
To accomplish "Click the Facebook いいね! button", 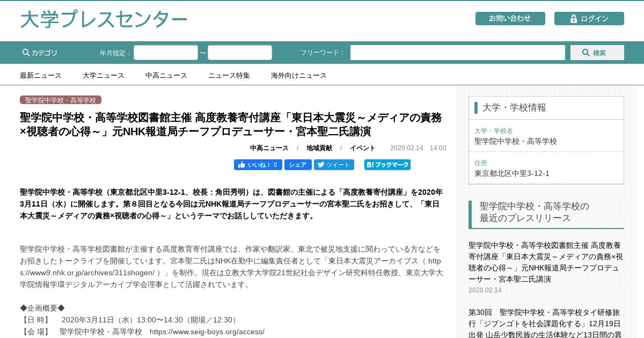I will pyautogui.click(x=258, y=165).
